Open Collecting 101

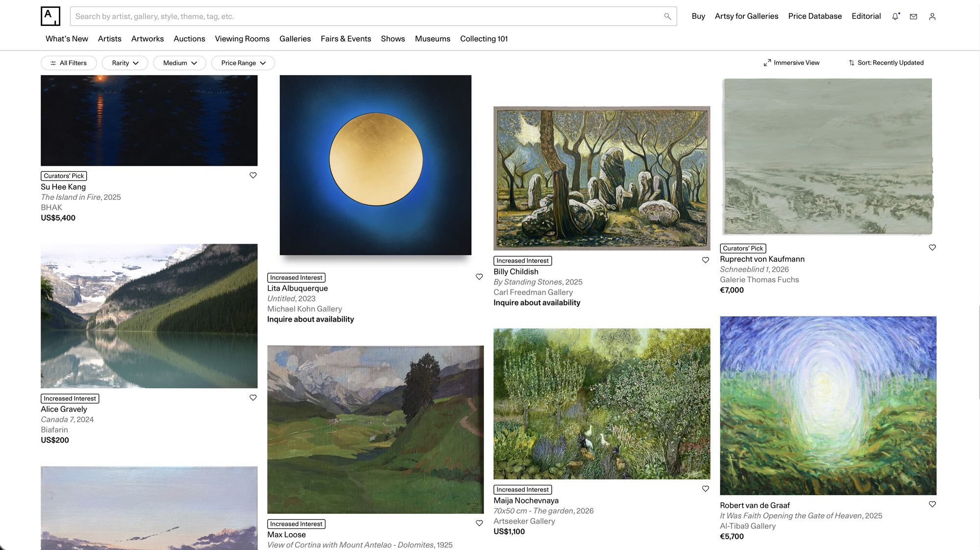pyautogui.click(x=484, y=39)
